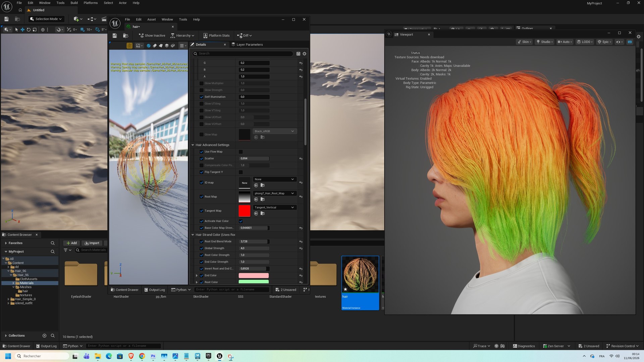Select the sphere preview mesh icon
Image resolution: width=644 pixels, height=362 pixels.
149,46
